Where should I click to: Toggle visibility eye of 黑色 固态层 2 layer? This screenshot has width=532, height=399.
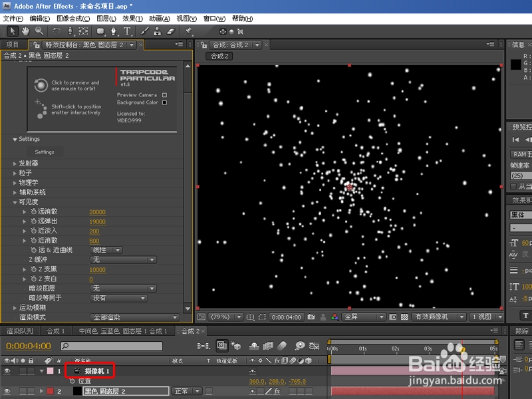point(7,391)
